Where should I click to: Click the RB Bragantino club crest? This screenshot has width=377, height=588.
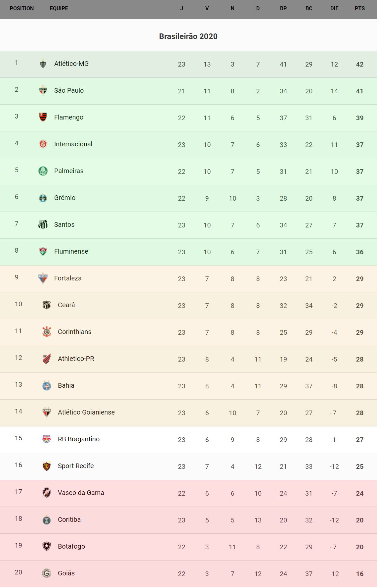coord(47,439)
